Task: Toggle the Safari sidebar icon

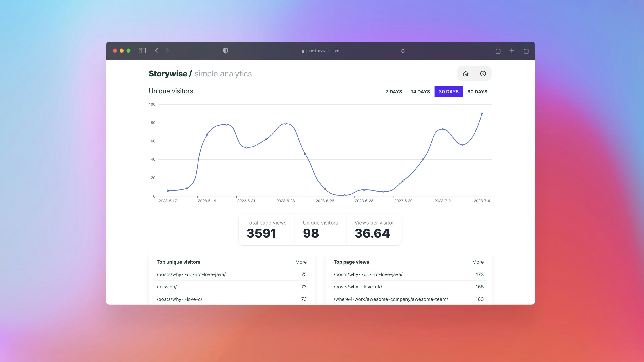Action: point(142,51)
